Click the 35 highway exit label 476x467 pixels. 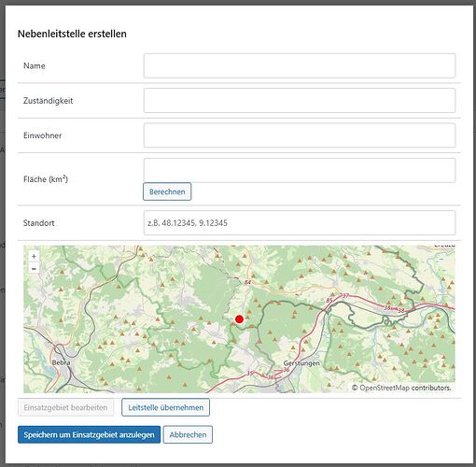[250, 373]
